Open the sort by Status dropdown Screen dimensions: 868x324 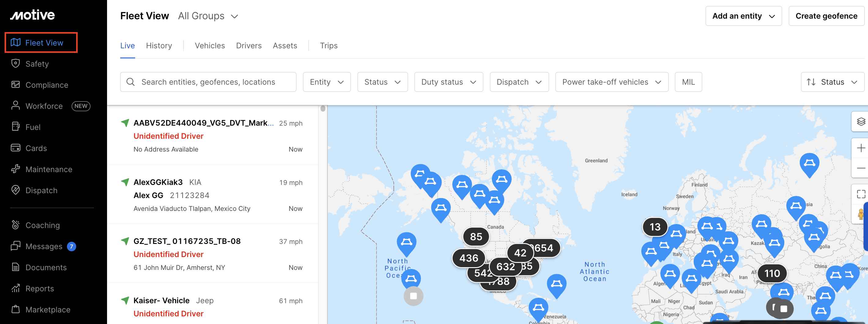point(832,82)
